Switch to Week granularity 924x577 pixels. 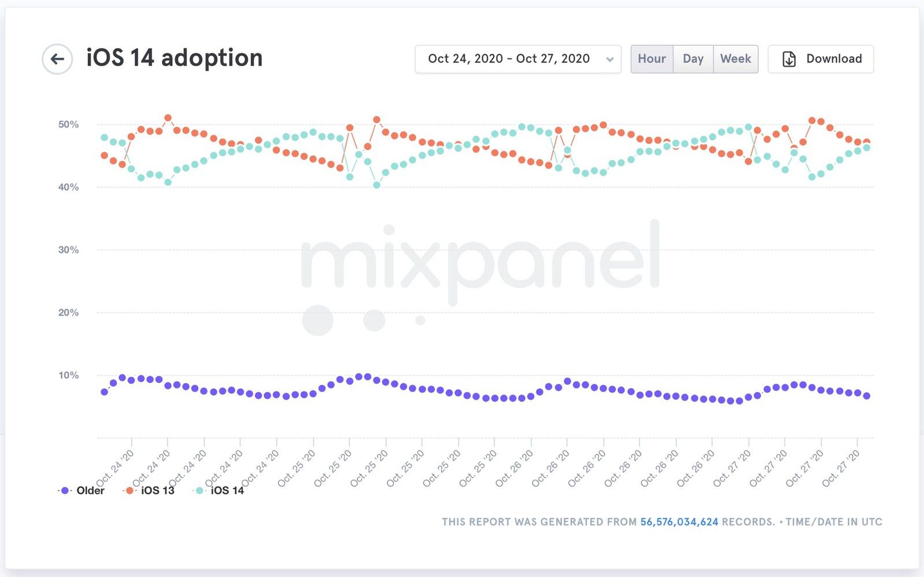click(736, 59)
